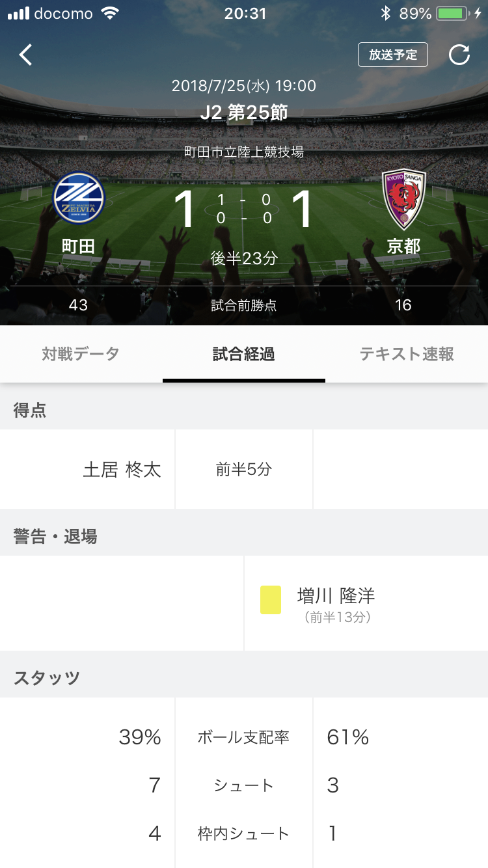Screen dimensions: 488x868
Task: Tap booked player 増川 隆洋
Action: pyautogui.click(x=336, y=595)
